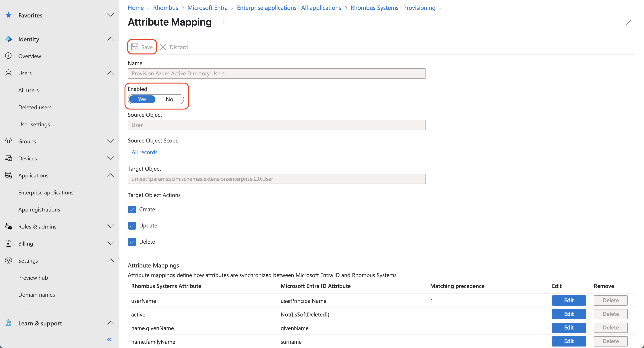This screenshot has width=644, height=348.
Task: Click the Source Object field
Action: pos(277,125)
